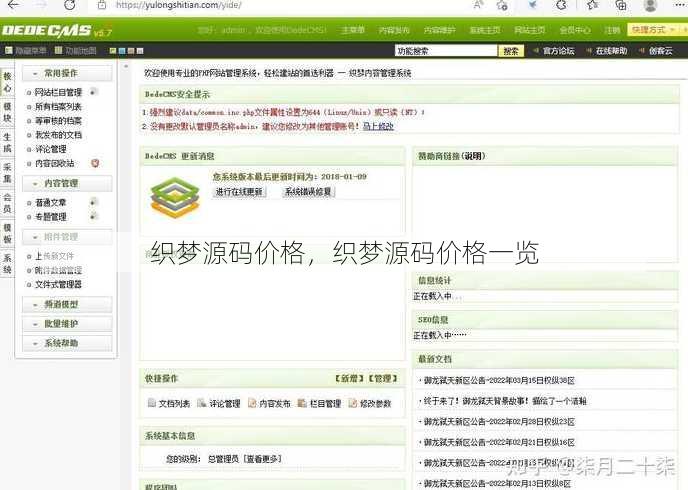Image resolution: width=688 pixels, height=490 pixels.
Task: Click the stacked layers update logo
Action: tap(175, 197)
